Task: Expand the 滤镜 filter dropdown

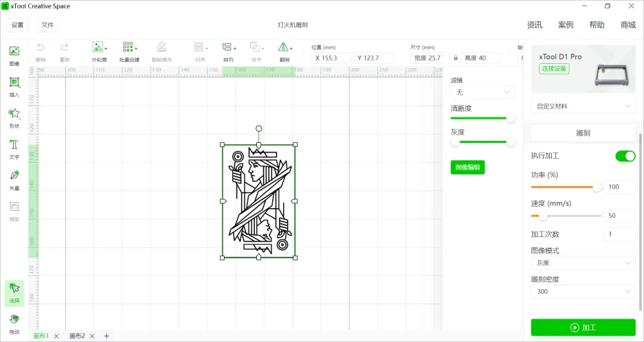Action: click(482, 93)
